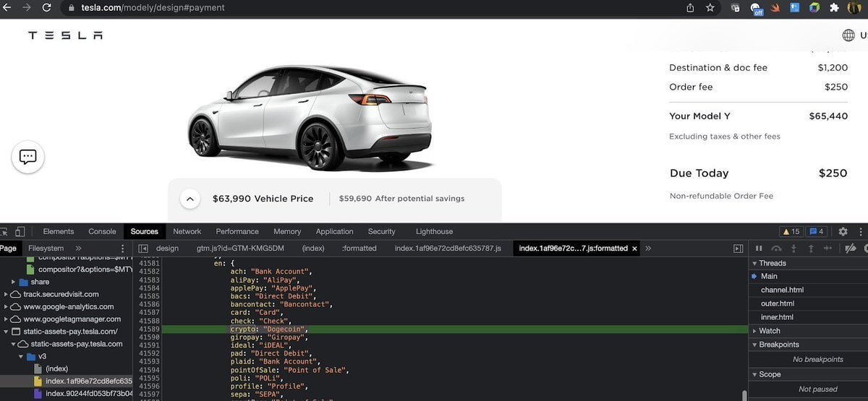Toggle the hide debugger sidebar icon
The width and height of the screenshot is (868, 401).
738,249
